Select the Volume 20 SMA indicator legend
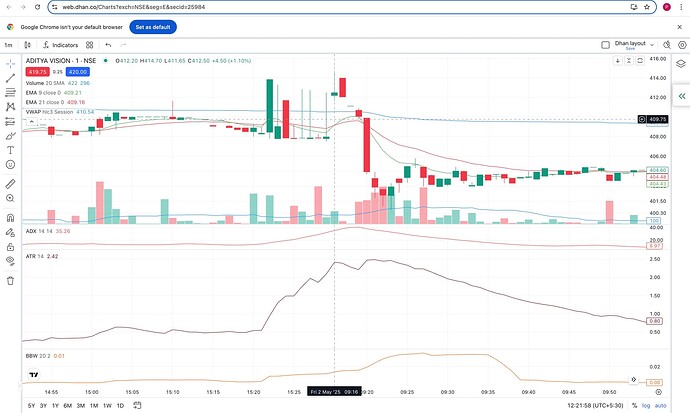The image size is (690, 413). (45, 83)
